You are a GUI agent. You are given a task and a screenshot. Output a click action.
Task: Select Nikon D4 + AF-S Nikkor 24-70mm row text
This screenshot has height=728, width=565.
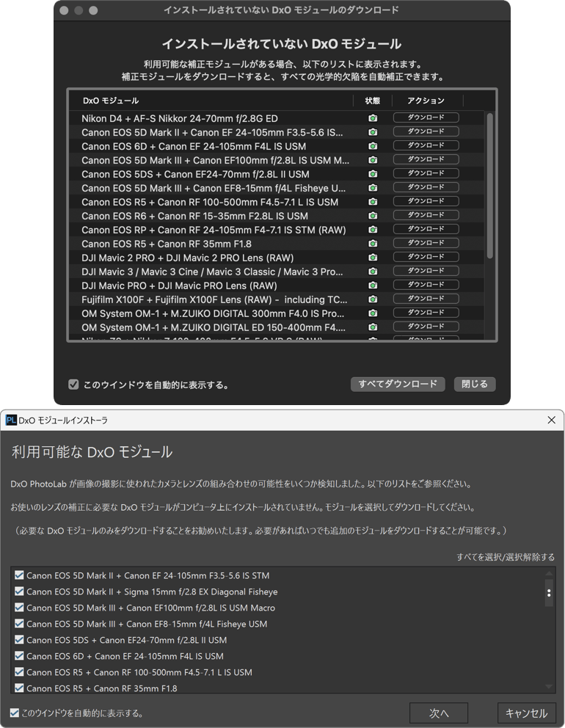(x=180, y=118)
